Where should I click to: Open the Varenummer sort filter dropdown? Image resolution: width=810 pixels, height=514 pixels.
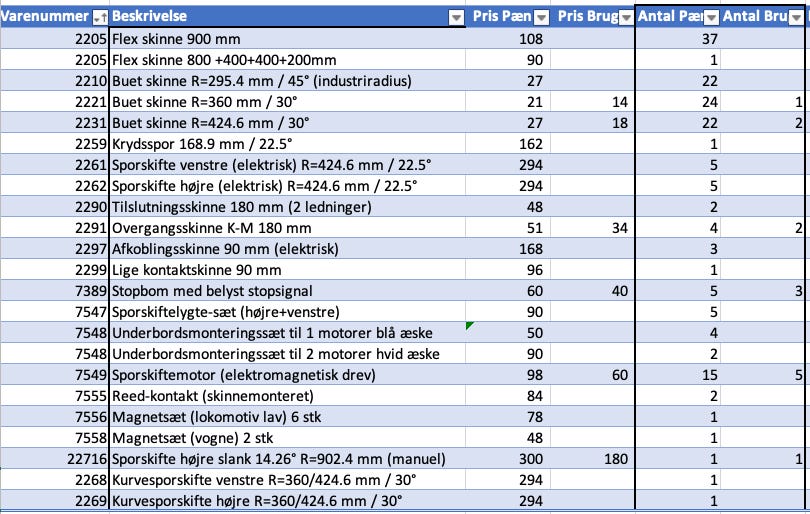(100, 18)
